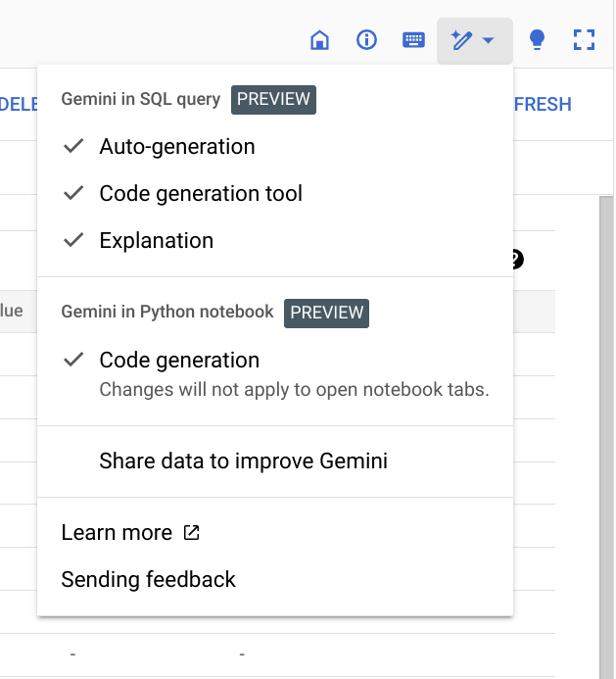Screen dimensions: 616x679
Task: Disable Auto-generation for SQL query
Action: [x=176, y=147]
